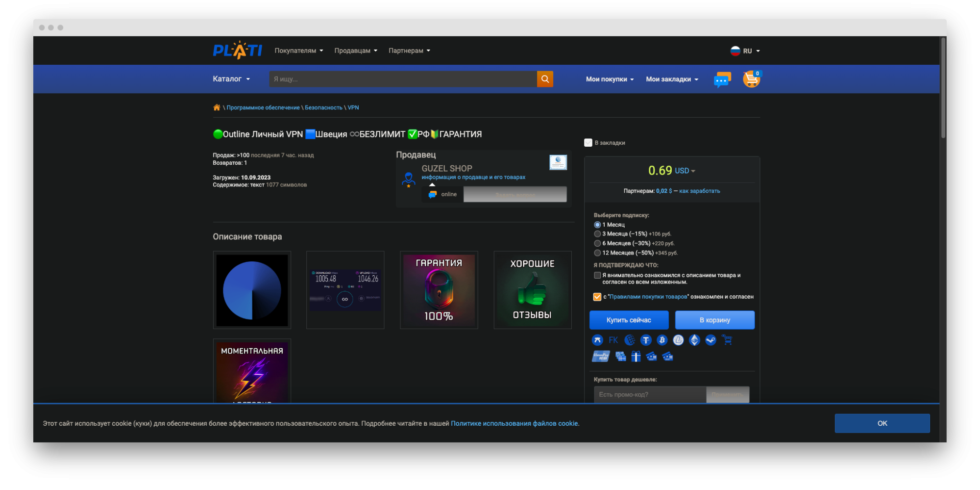The width and height of the screenshot is (980, 490).
Task: Select Tether (USDT) payment option
Action: [x=646, y=340]
